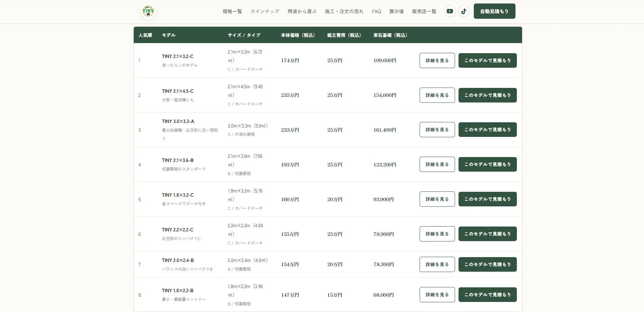Click the 147万円 price cell

point(290,295)
